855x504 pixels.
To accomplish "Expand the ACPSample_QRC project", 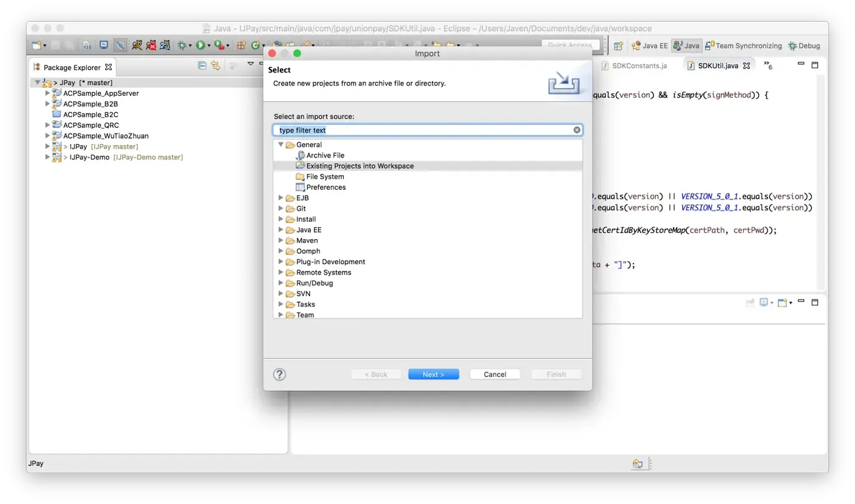I will 48,125.
